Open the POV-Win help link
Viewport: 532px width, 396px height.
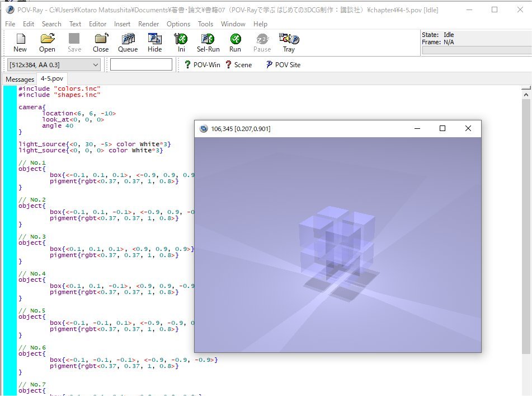click(x=202, y=65)
